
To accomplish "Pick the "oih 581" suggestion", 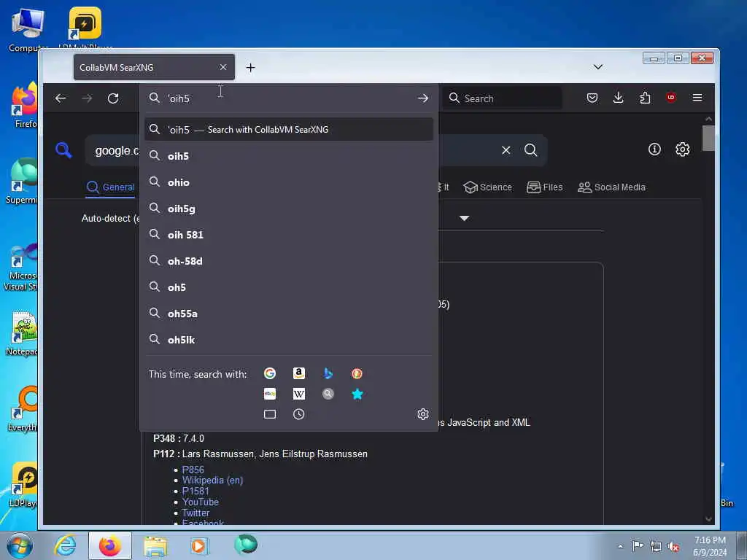I will click(289, 235).
